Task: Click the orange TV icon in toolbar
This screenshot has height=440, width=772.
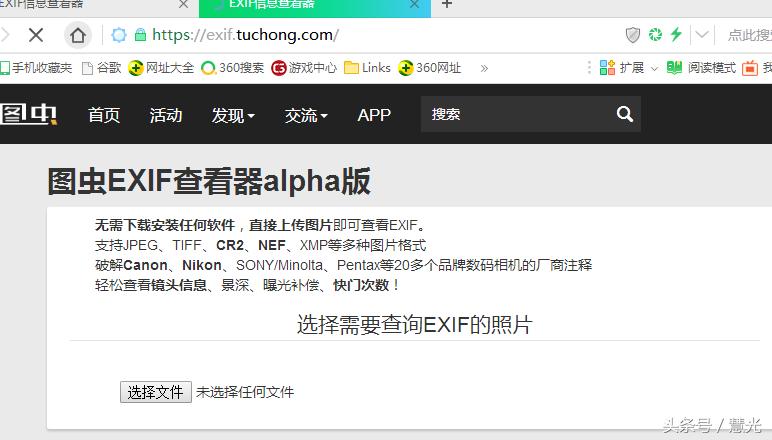Action: click(x=750, y=67)
